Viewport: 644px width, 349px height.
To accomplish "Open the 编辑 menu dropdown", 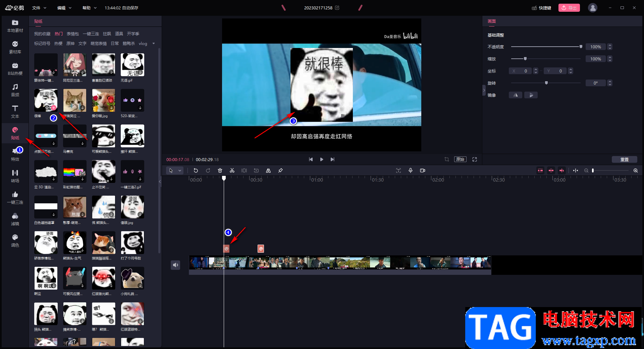I will (x=64, y=8).
